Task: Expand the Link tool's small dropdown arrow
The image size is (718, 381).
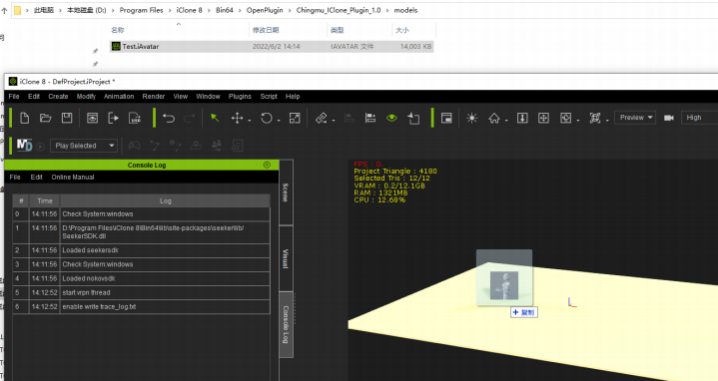Action: click(x=333, y=121)
